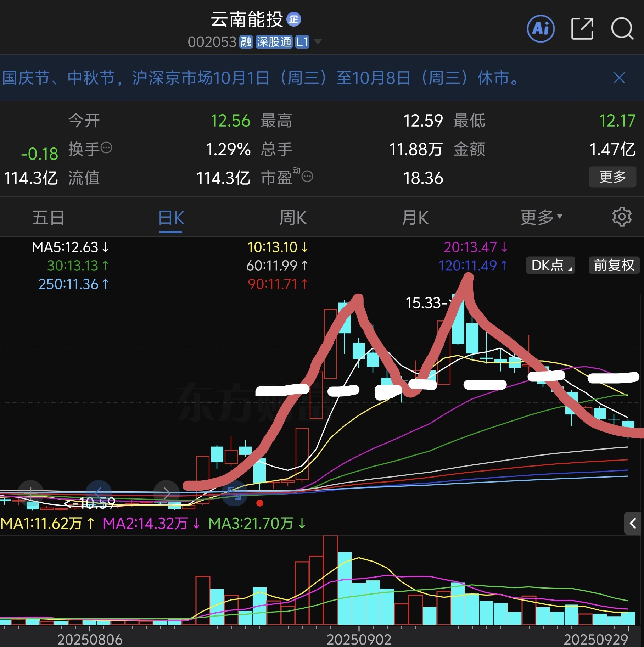Open the 更多 period dropdown tab
The height and width of the screenshot is (647, 644).
point(541,217)
